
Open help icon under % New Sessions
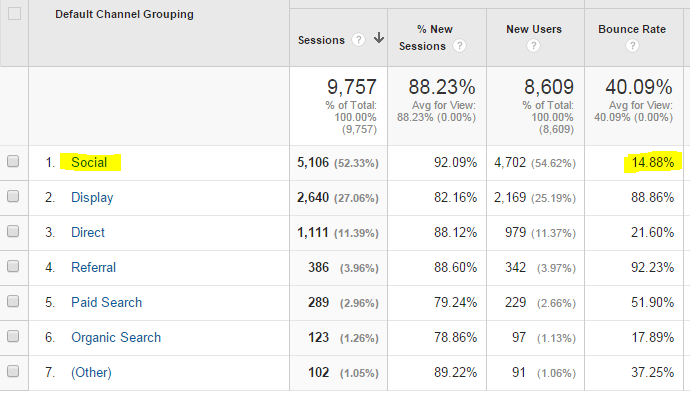click(x=459, y=46)
